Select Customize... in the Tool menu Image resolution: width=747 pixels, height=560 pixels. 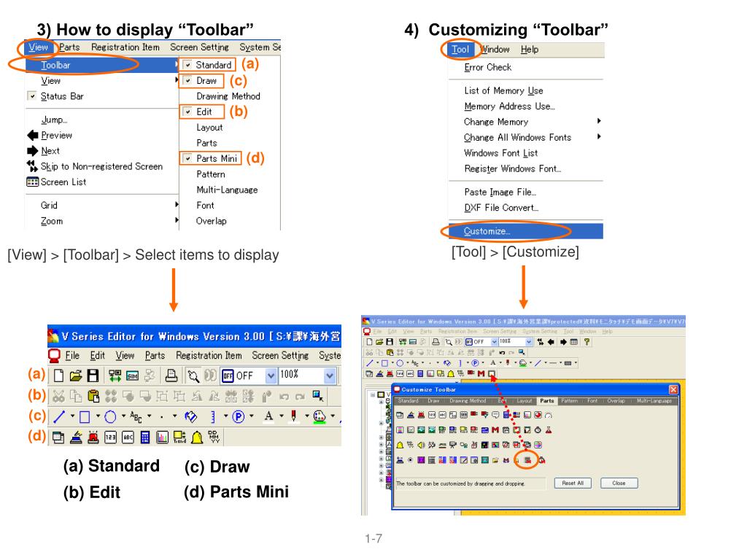(487, 231)
